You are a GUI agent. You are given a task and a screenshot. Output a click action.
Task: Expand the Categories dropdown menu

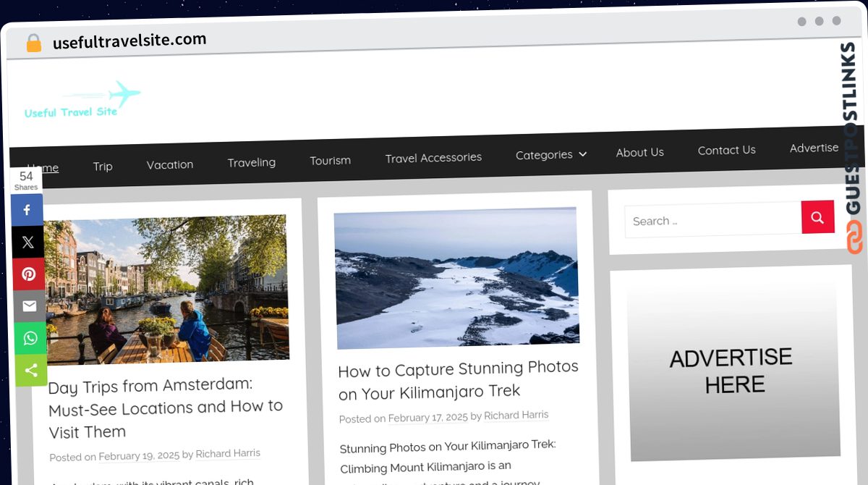[x=550, y=155]
